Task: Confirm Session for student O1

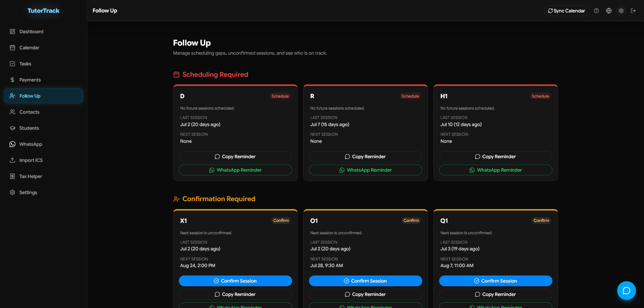Action: tap(366, 281)
